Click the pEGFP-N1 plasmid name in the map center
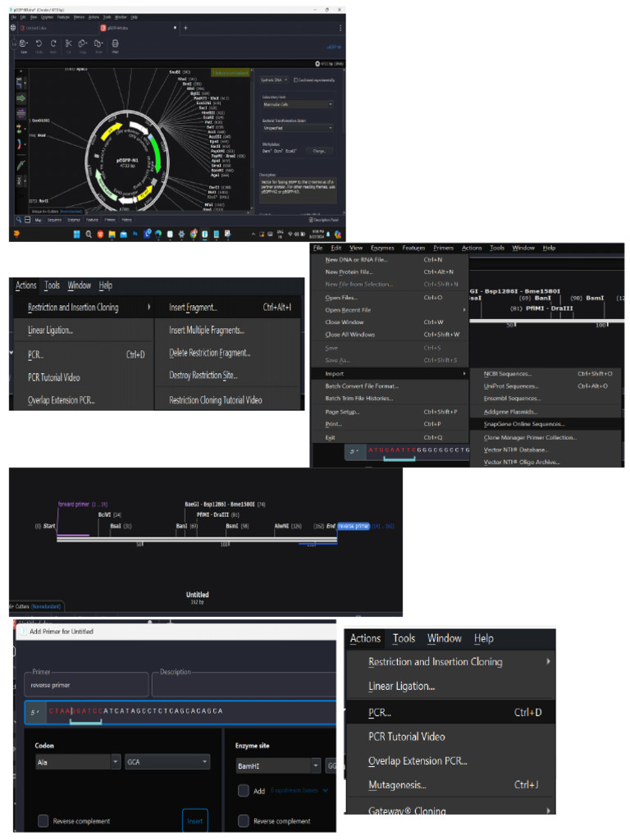630x840 pixels. (126, 160)
